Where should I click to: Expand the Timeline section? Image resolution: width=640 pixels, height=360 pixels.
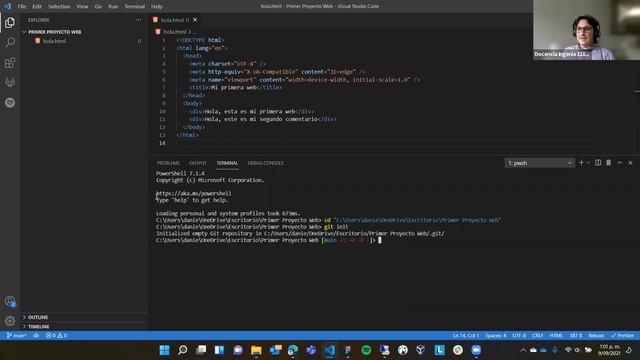(38, 327)
